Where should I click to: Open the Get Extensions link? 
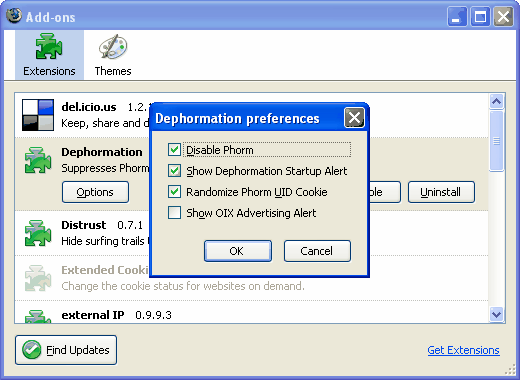coord(463,350)
